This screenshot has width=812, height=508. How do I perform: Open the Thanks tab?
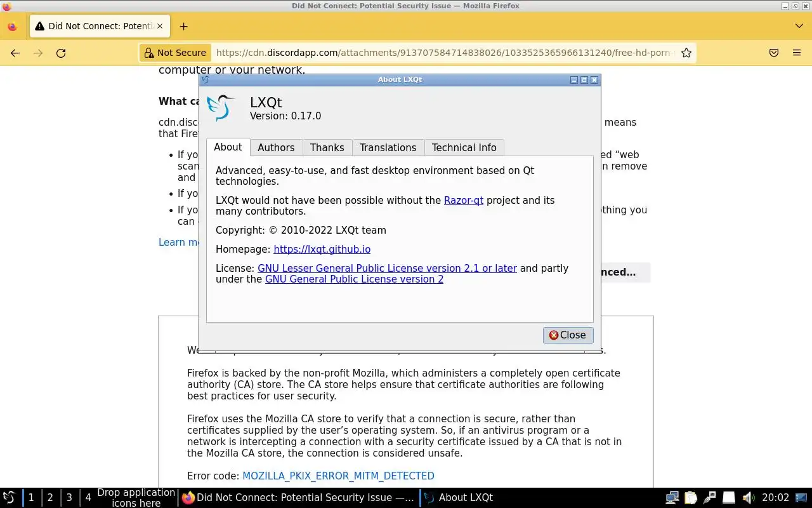click(327, 147)
